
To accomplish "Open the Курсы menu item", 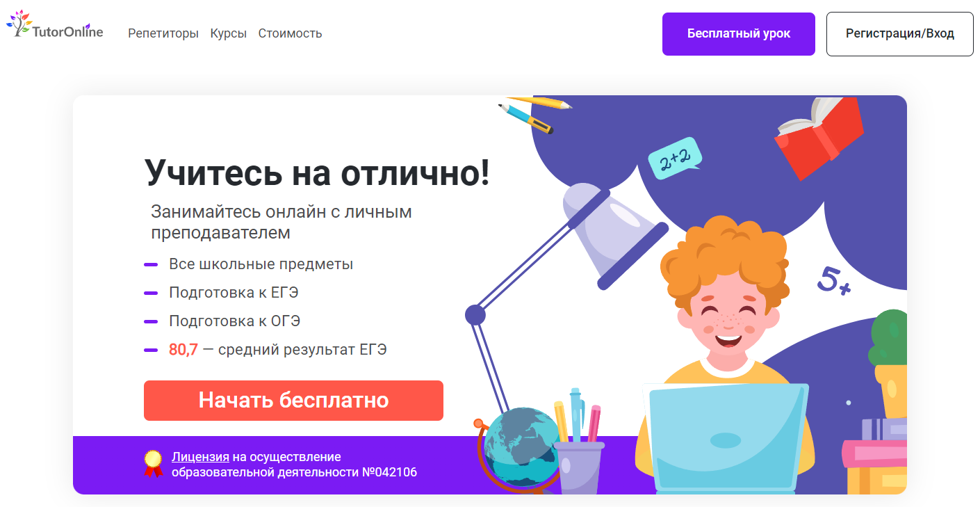I will coord(229,33).
